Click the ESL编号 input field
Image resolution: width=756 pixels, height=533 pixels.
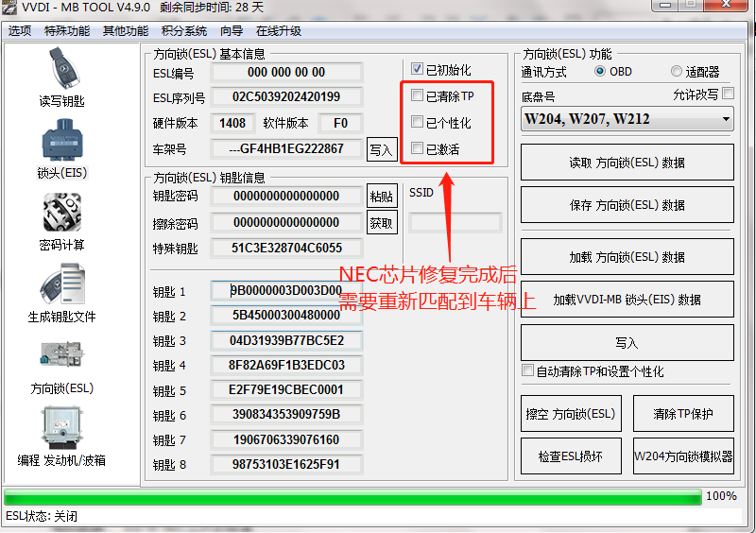(286, 73)
